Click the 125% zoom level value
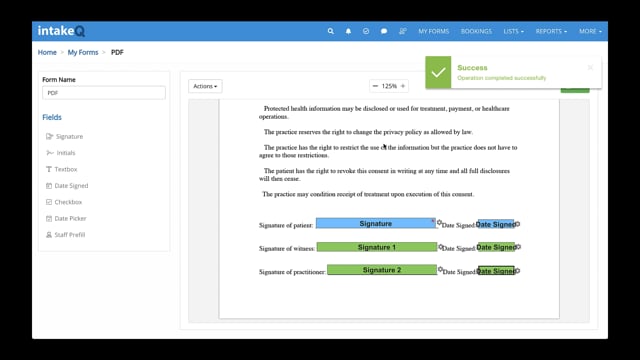The height and width of the screenshot is (360, 640). [389, 86]
